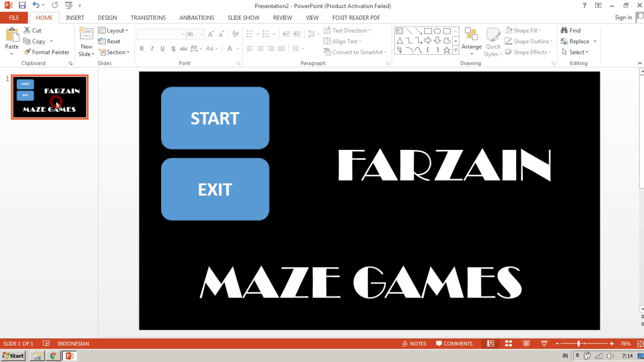The height and width of the screenshot is (362, 644).
Task: Check spelling via status bar icon
Action: click(x=46, y=343)
